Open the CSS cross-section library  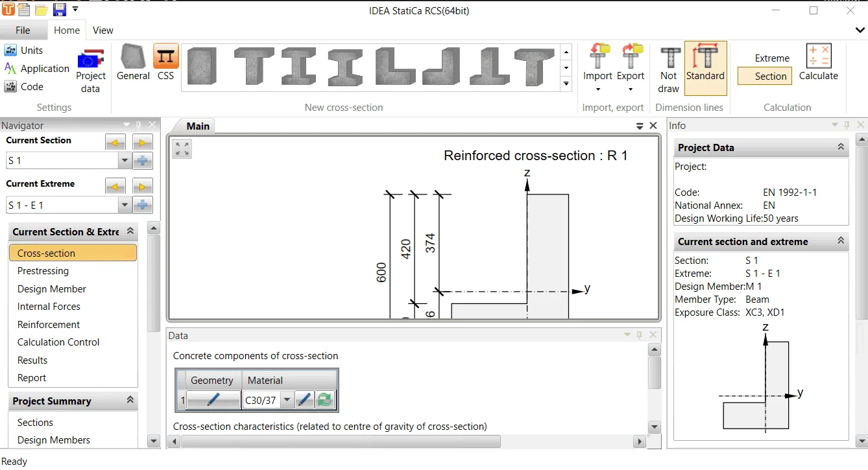166,63
